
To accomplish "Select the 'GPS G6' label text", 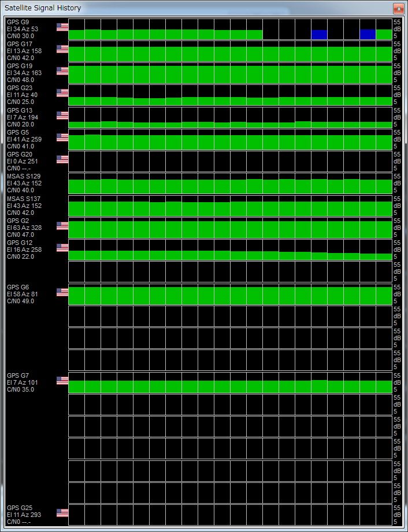I will [x=18, y=287].
